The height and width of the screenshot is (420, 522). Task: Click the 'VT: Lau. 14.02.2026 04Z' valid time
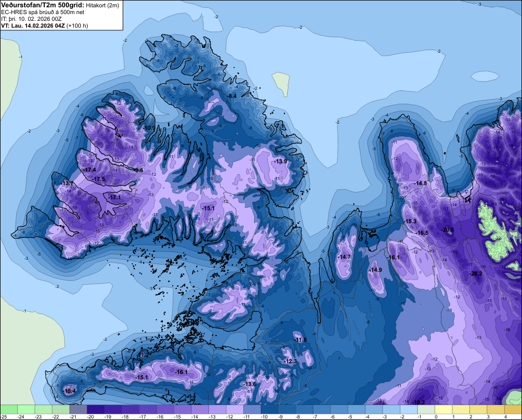point(33,26)
